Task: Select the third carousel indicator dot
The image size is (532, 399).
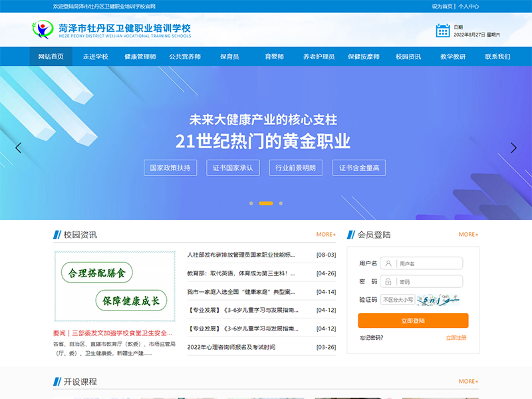Action: [281, 203]
